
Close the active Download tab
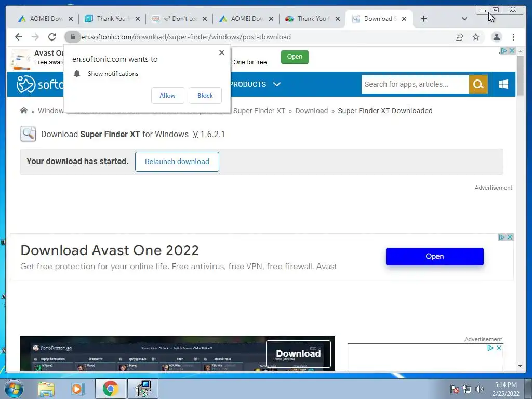click(x=404, y=19)
